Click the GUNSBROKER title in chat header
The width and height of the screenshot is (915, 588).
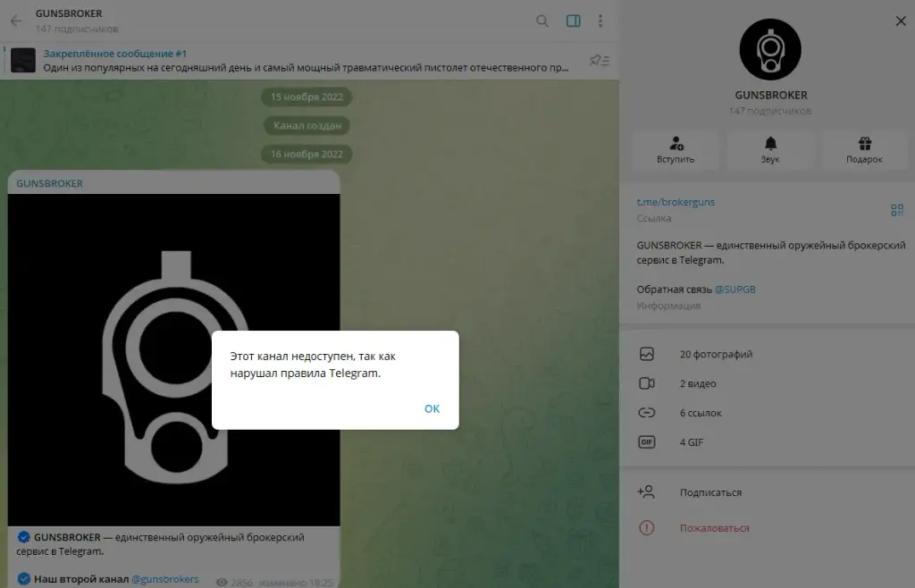69,13
